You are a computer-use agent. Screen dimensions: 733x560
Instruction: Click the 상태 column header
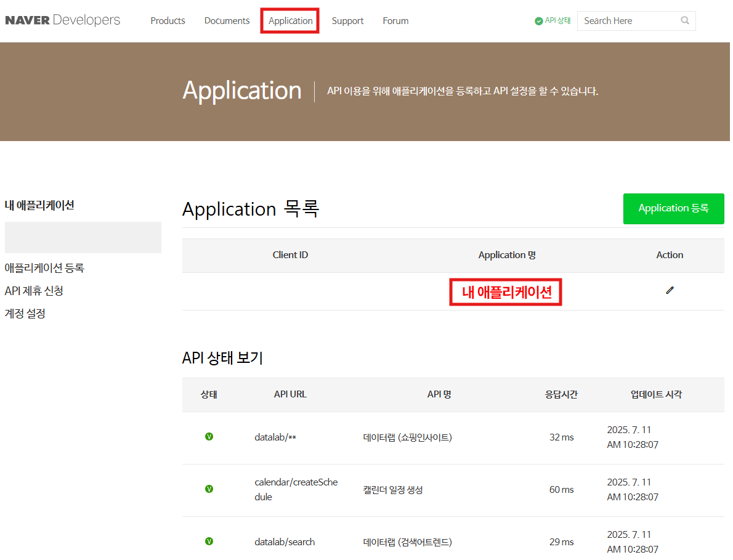(209, 394)
